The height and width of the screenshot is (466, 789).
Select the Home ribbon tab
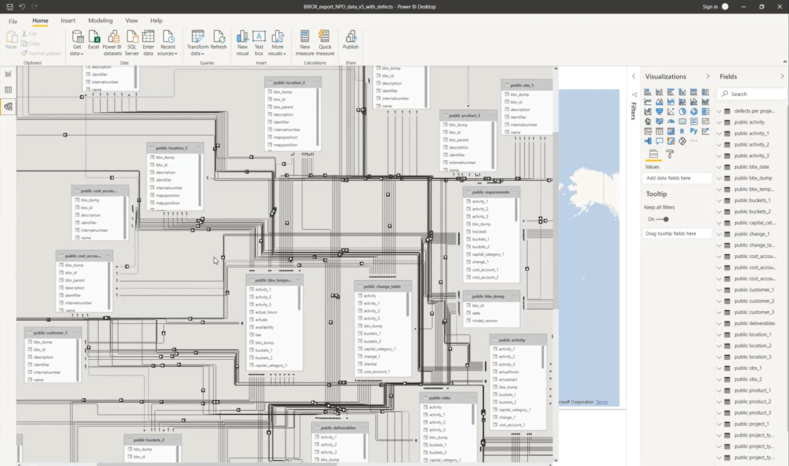pyautogui.click(x=40, y=21)
